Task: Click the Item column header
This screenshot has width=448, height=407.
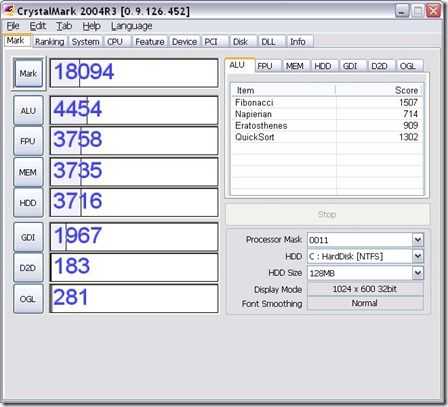Action: [x=283, y=90]
